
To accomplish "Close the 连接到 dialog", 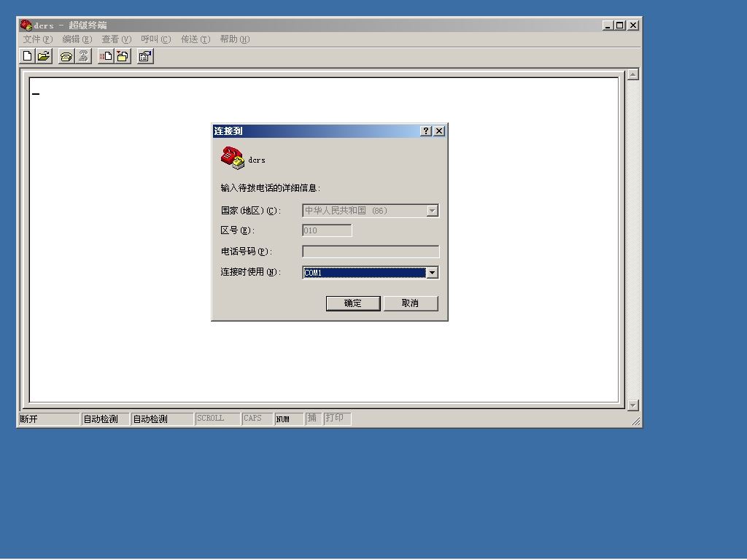I will [439, 131].
